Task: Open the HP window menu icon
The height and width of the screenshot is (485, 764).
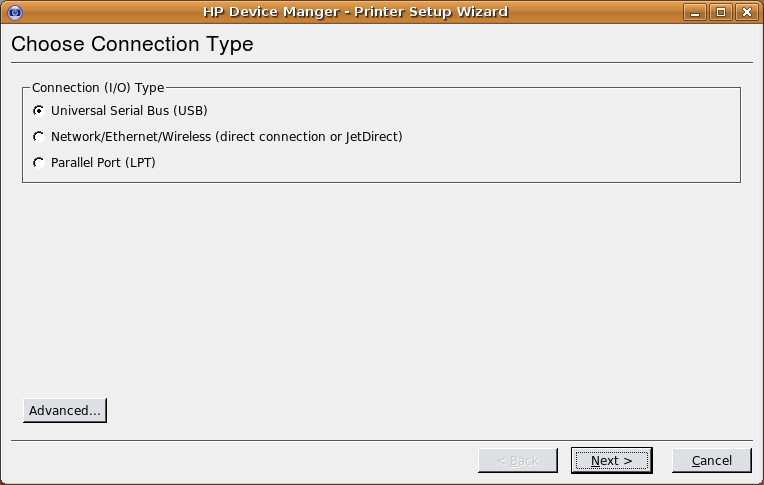Action: pyautogui.click(x=15, y=12)
